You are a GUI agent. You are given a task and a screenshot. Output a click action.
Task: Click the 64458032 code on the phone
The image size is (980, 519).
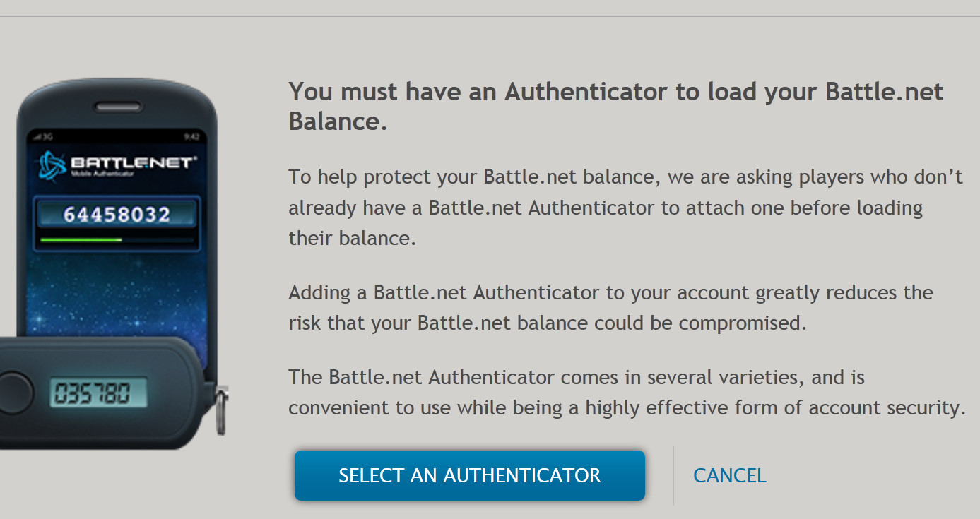click(x=117, y=214)
